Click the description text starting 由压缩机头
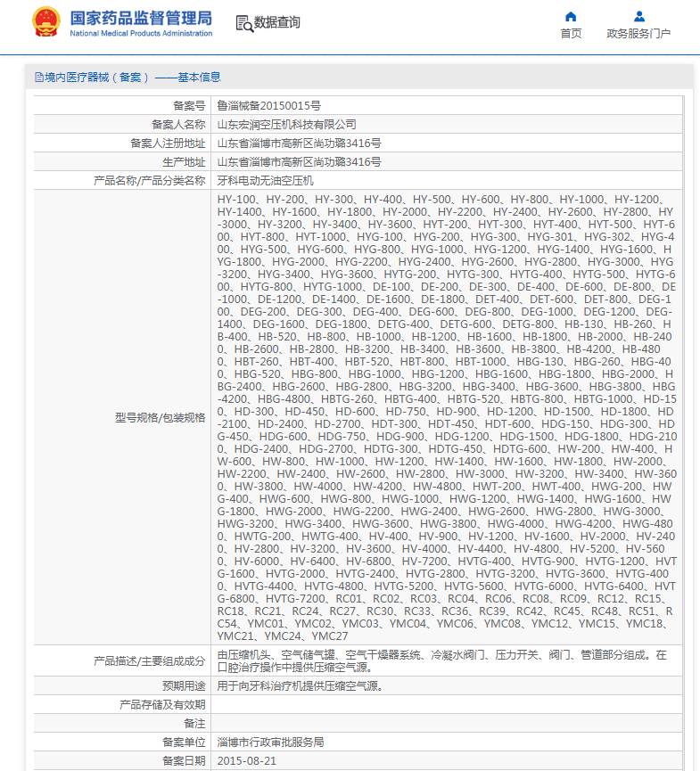Screen dimensions: 700x771 coord(441,660)
